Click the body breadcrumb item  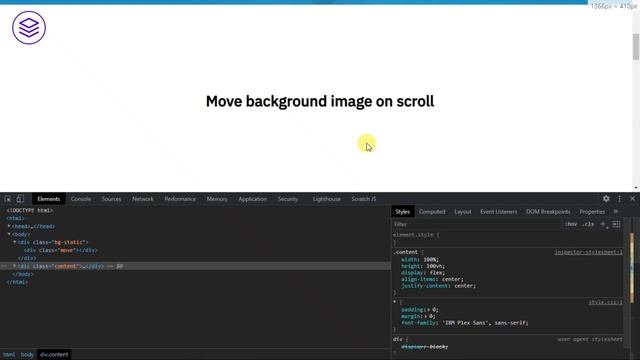coord(27,354)
